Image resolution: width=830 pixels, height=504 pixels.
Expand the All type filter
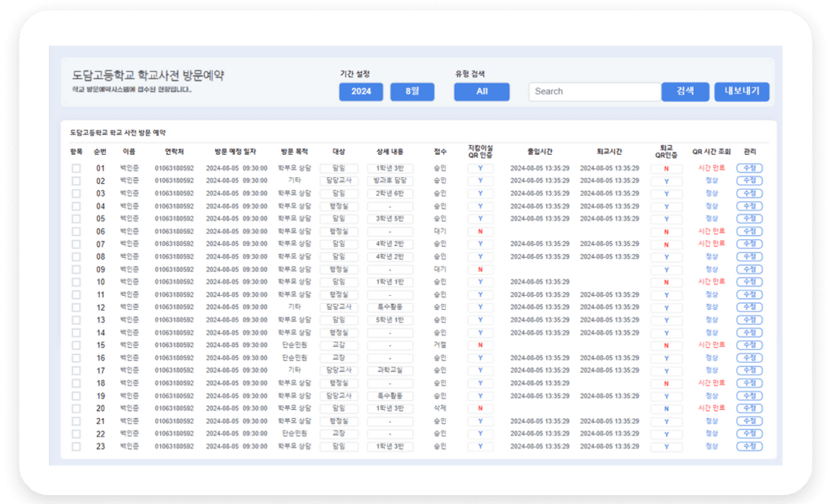coord(482,92)
